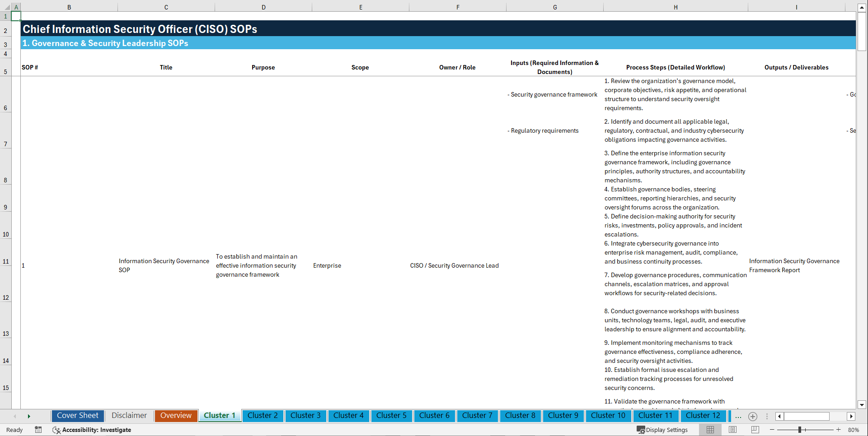Click the vertical scrollbar thumb

(x=862, y=31)
